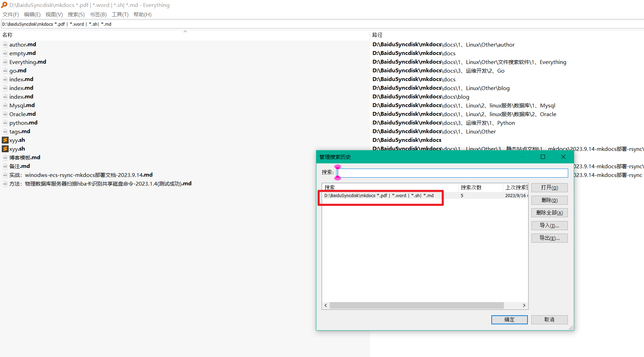This screenshot has width=644, height=357.
Task: Click the history list right scroll arrow
Action: [524, 306]
